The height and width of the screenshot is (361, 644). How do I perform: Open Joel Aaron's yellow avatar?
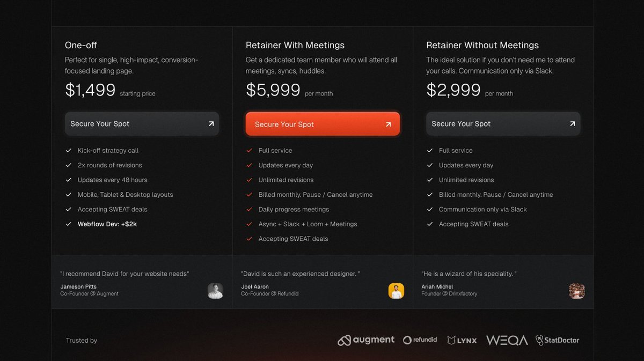point(396,291)
